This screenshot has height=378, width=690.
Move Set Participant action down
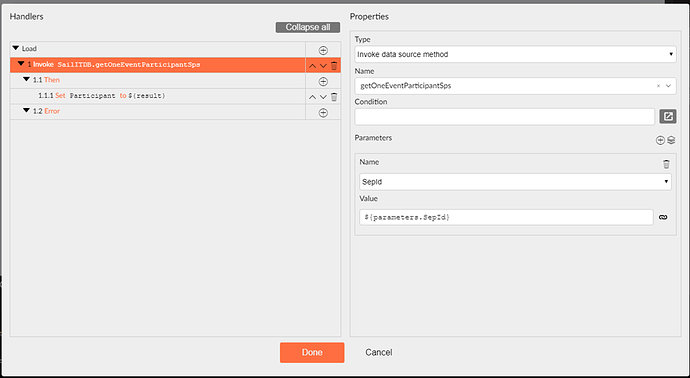[x=323, y=97]
